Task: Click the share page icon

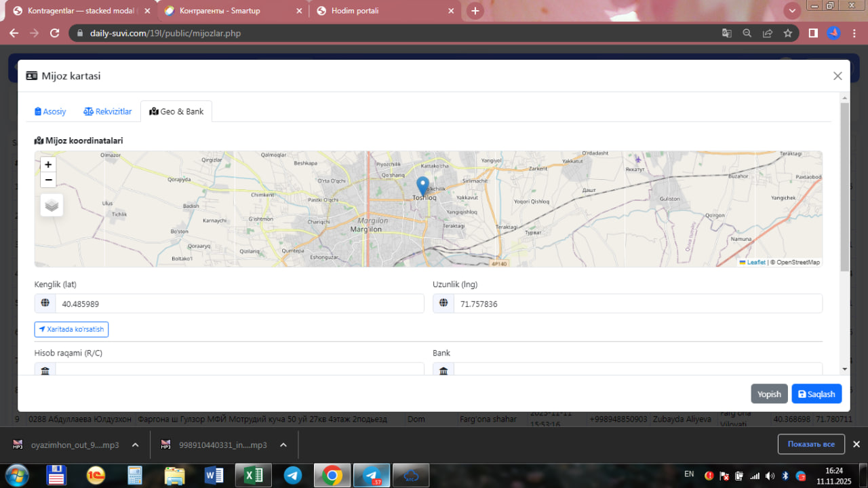Action: 768,33
